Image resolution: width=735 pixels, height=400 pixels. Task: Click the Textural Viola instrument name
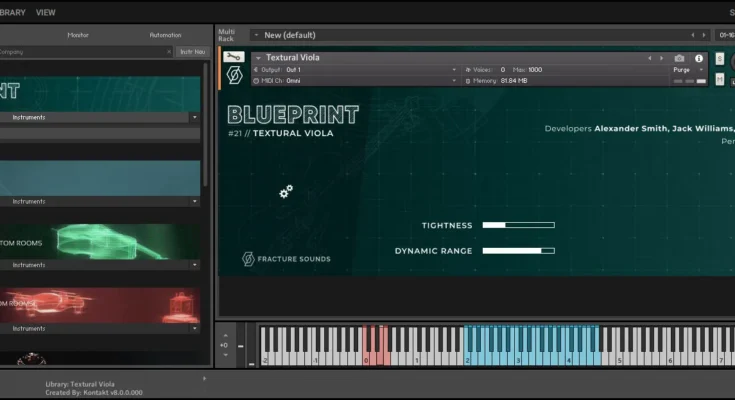click(x=292, y=58)
